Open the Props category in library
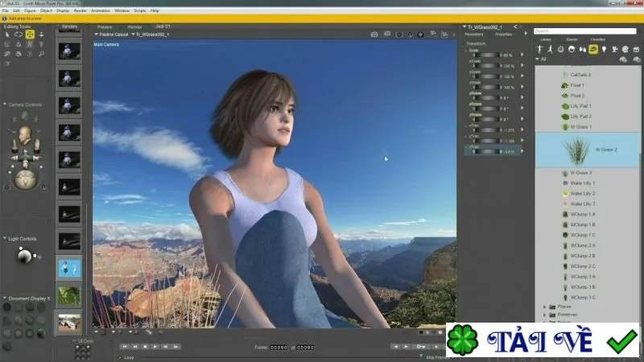 (x=593, y=49)
